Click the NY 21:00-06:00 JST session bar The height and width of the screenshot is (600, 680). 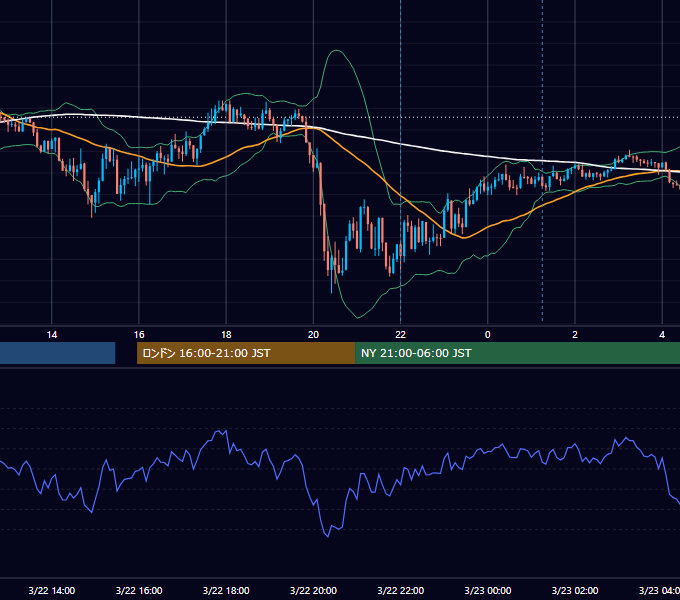point(517,353)
